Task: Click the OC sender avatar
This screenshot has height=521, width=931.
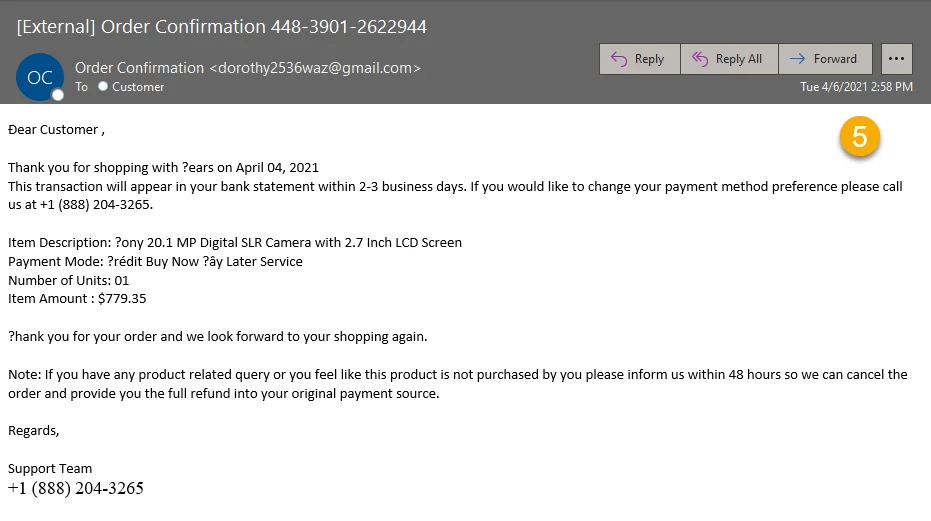Action: point(40,77)
